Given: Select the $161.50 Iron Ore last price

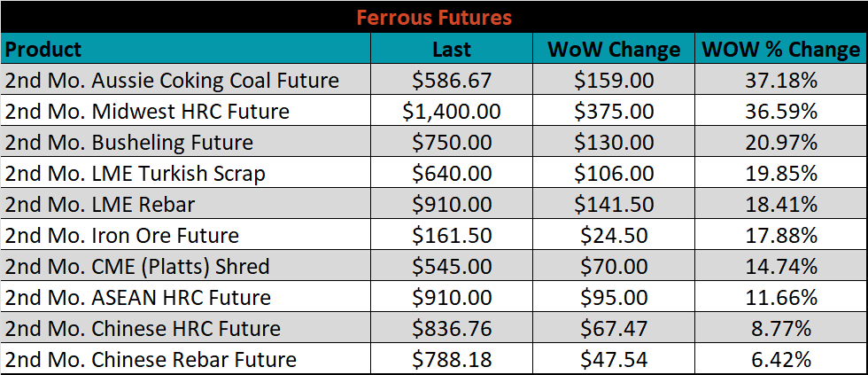Looking at the screenshot, I should (x=453, y=235).
